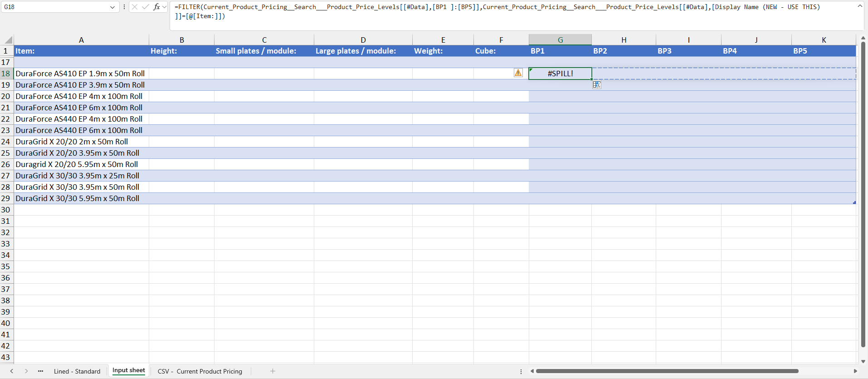
Task: Select column A header
Action: pyautogui.click(x=81, y=39)
